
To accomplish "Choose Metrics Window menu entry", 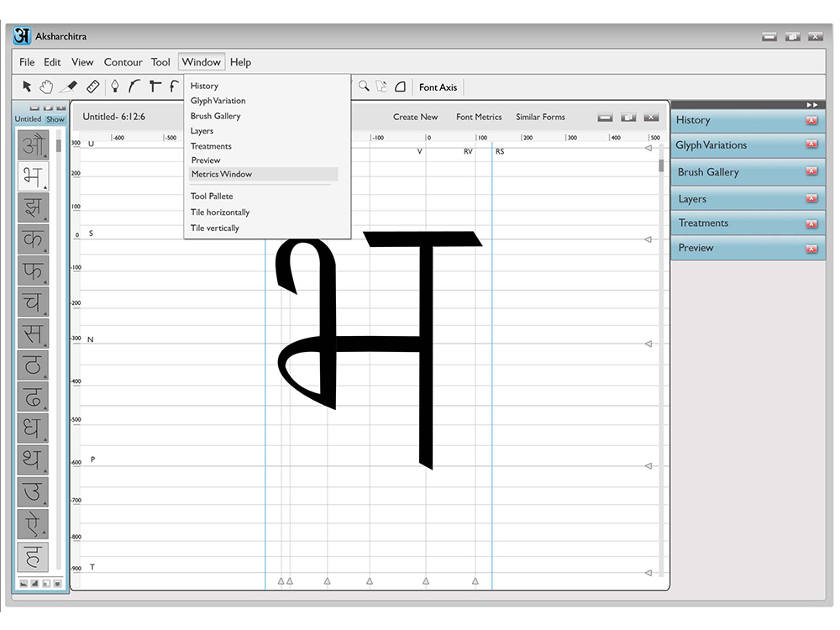I will point(264,174).
